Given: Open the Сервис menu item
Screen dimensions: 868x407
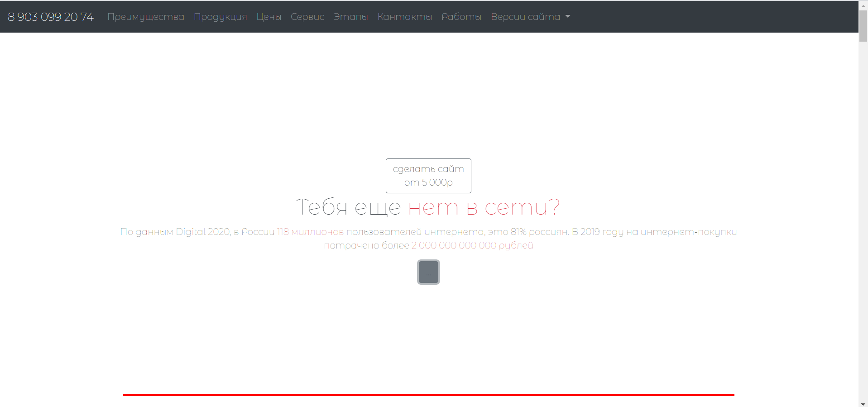Looking at the screenshot, I should coord(307,17).
